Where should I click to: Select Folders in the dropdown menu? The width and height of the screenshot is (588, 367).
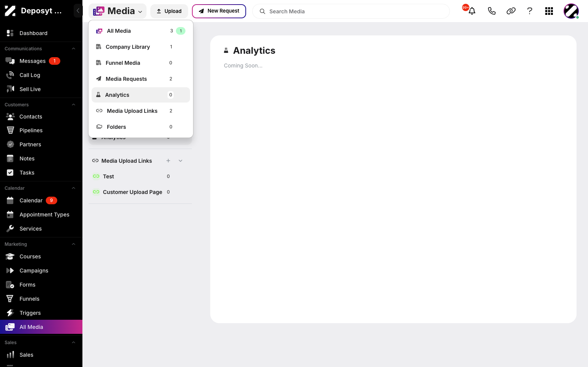pyautogui.click(x=141, y=127)
